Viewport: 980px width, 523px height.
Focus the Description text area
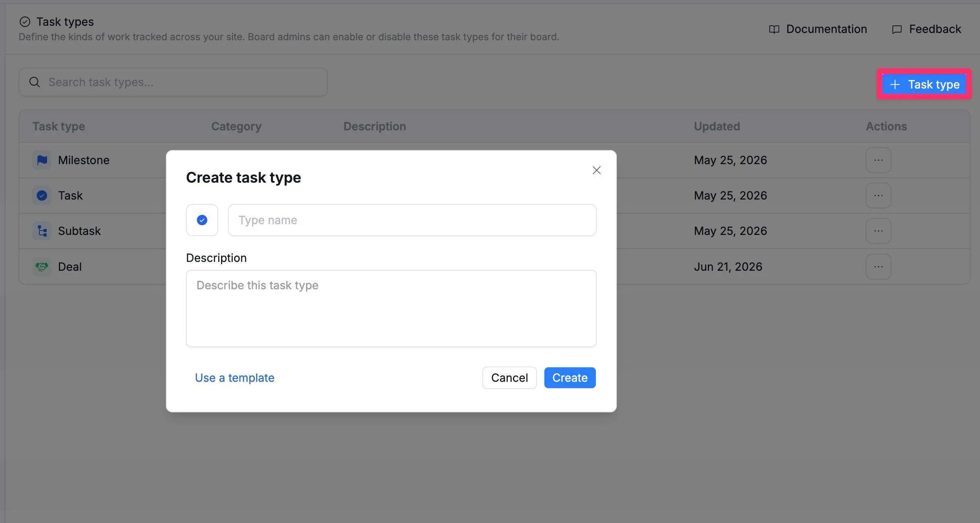pos(391,308)
